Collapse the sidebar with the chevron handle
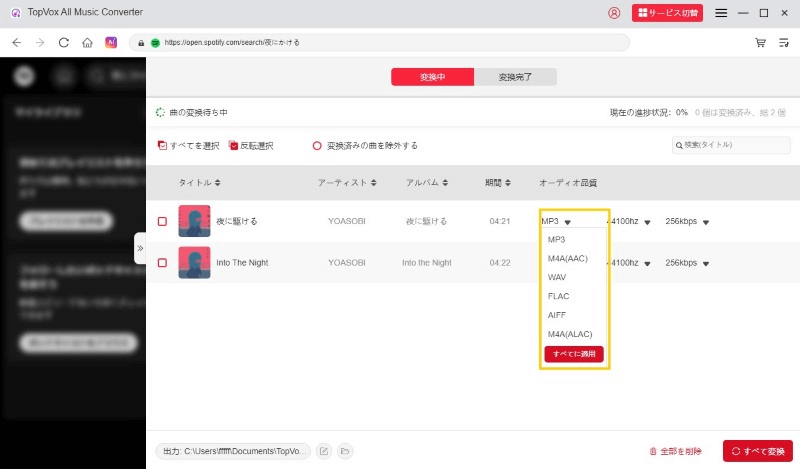Image resolution: width=800 pixels, height=469 pixels. 140,248
